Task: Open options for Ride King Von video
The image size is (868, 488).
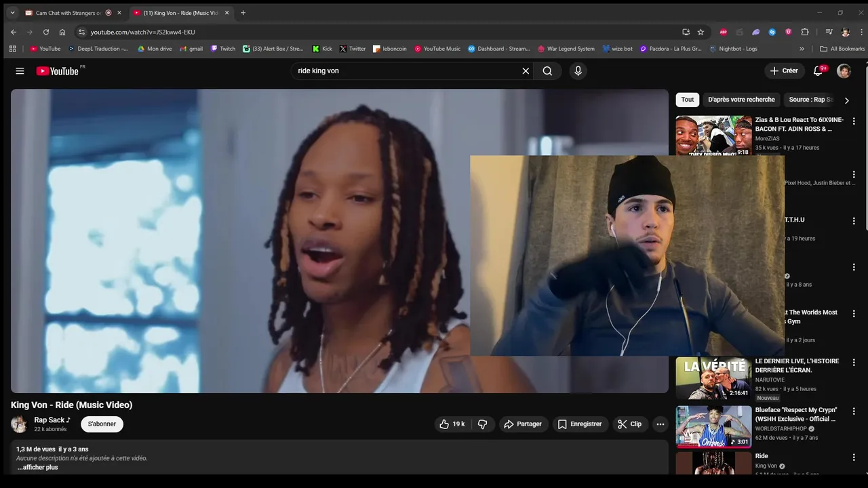Action: pos(854,457)
